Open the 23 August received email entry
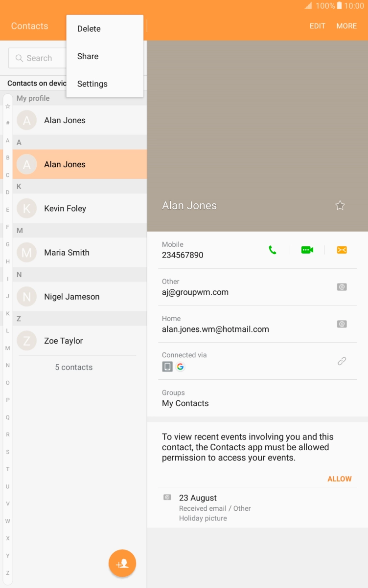368x588 pixels. (215, 507)
